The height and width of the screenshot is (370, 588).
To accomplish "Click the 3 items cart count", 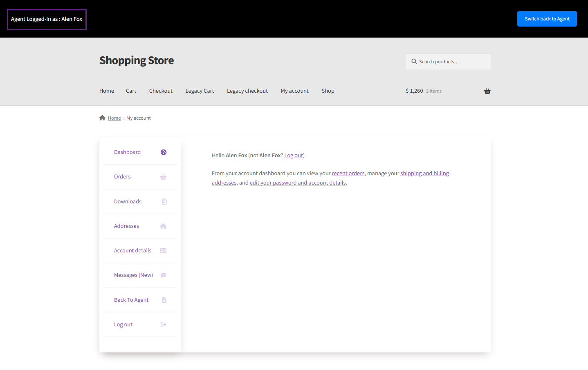I will (x=434, y=91).
